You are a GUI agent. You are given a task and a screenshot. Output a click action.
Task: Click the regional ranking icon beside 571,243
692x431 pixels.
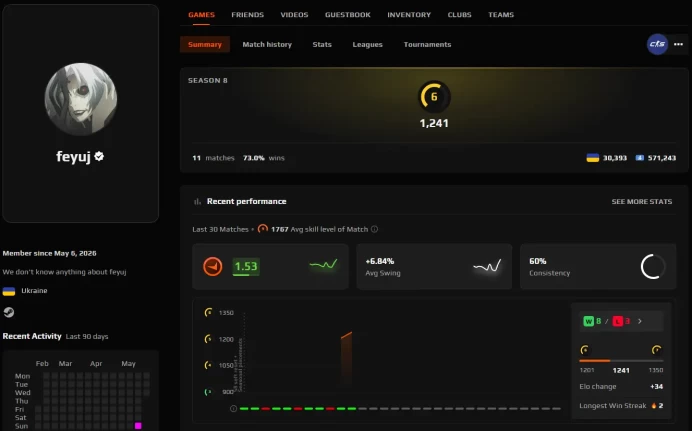pyautogui.click(x=639, y=158)
